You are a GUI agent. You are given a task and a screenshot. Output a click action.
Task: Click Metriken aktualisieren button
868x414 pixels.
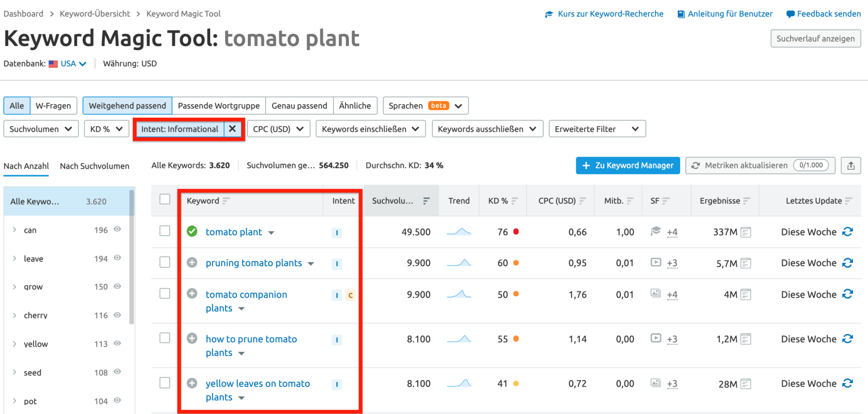[760, 165]
